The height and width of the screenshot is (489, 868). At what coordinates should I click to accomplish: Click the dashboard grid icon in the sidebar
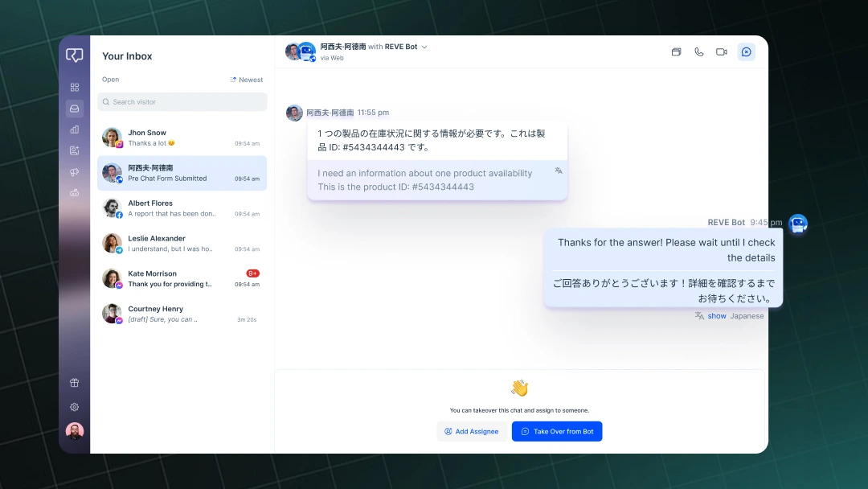74,87
